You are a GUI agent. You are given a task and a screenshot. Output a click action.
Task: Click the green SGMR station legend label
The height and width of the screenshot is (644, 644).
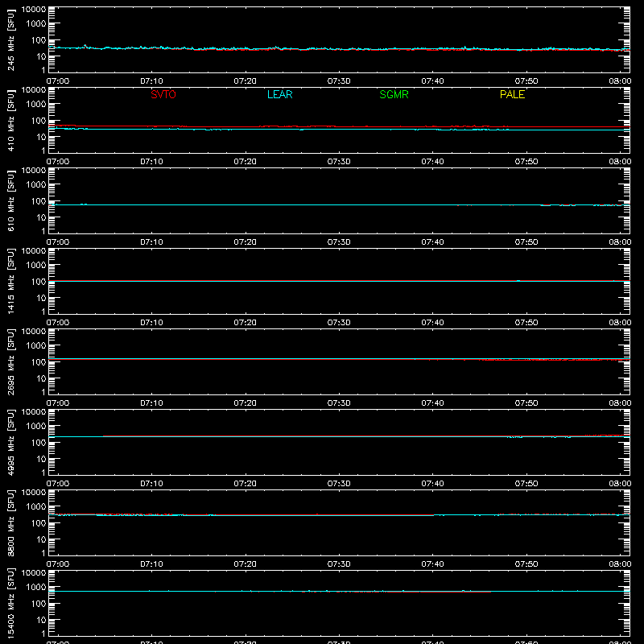tap(394, 94)
